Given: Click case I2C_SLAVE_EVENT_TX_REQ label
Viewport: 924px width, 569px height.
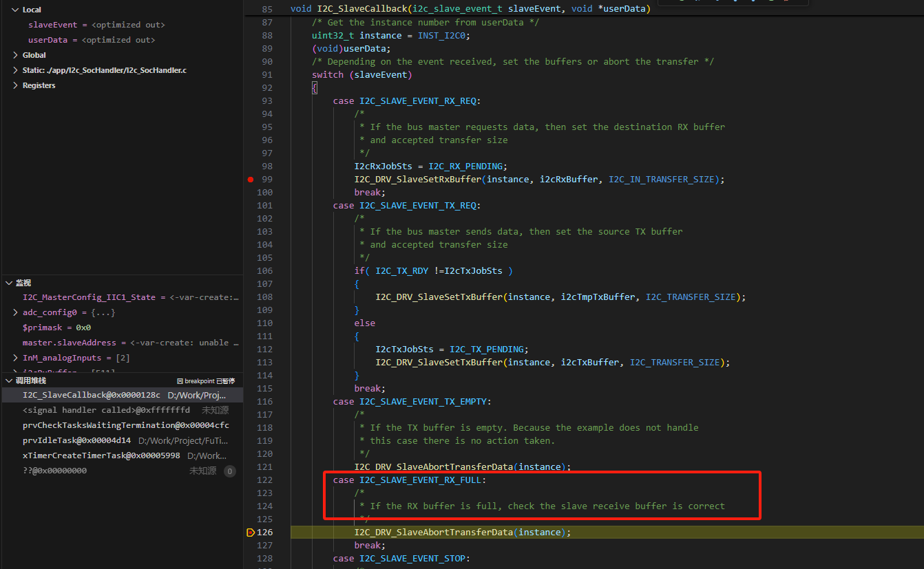Looking at the screenshot, I should pos(407,205).
